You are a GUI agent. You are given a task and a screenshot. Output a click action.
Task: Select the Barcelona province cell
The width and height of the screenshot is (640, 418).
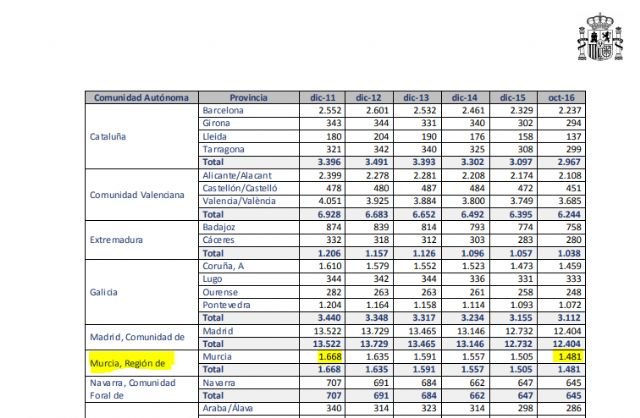click(224, 111)
